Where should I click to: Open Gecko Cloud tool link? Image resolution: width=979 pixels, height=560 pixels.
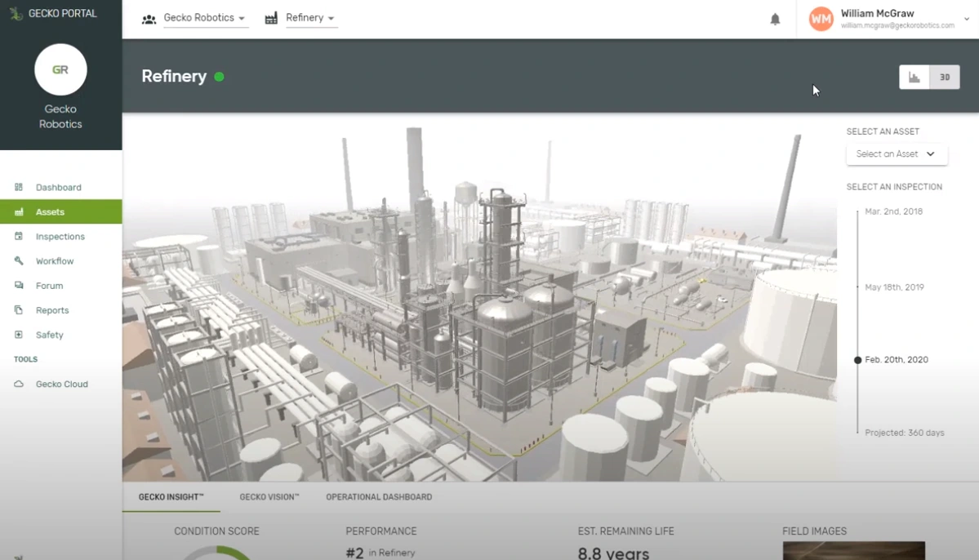pyautogui.click(x=62, y=384)
